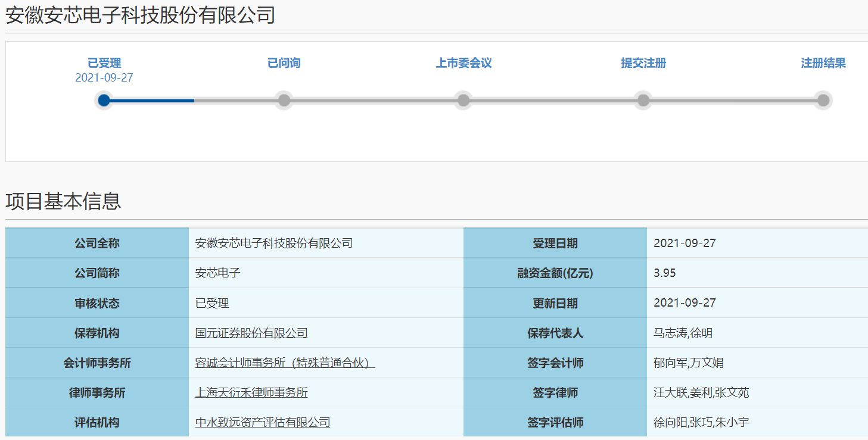Click the 已问询 progress step dot
This screenshot has width=868, height=440.
click(284, 100)
